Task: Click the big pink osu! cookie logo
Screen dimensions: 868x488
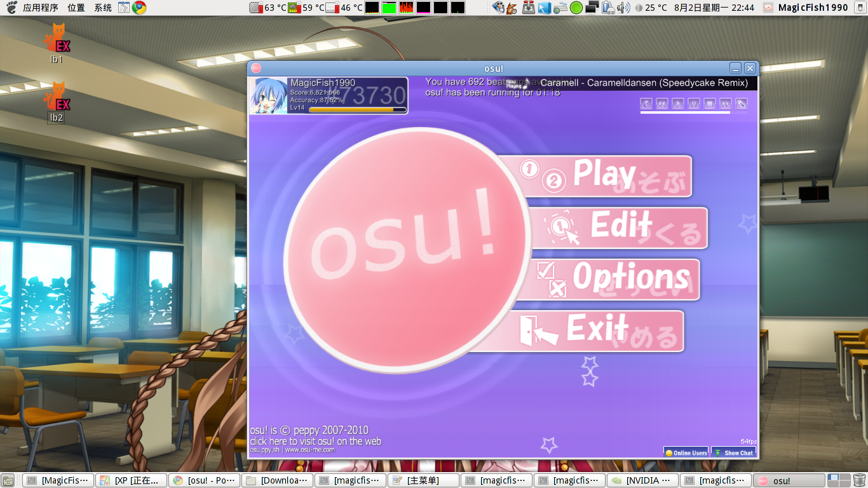Action: point(408,251)
